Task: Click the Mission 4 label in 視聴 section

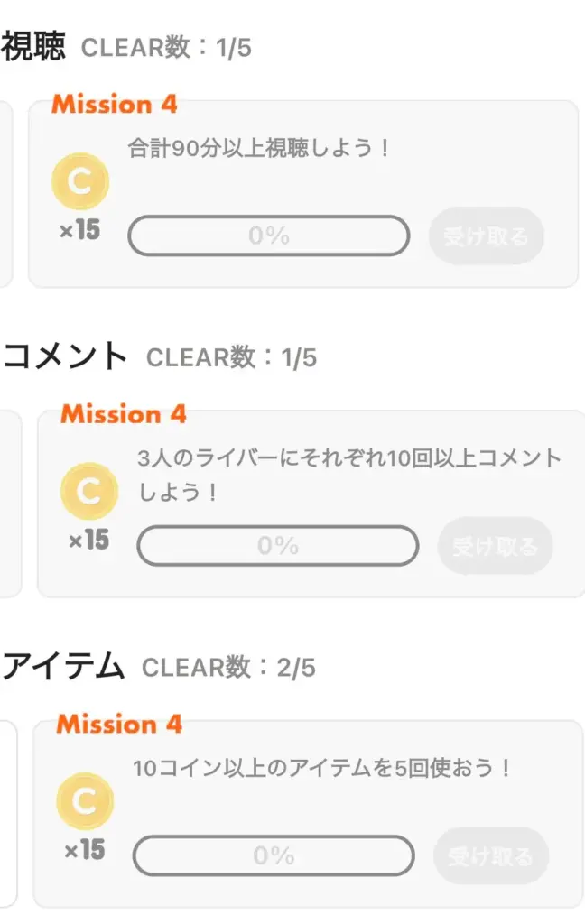Action: click(115, 104)
